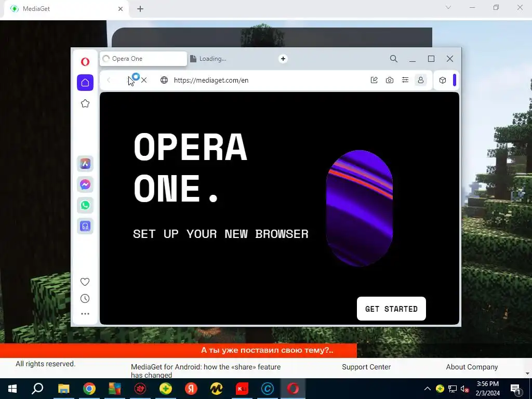This screenshot has height=399, width=532.
Task: Open the profile account icon
Action: (x=421, y=80)
